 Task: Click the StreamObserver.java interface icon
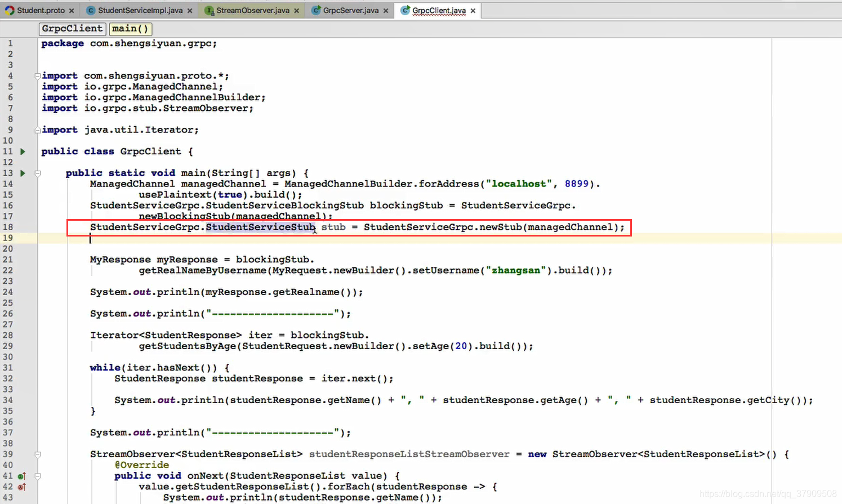pyautogui.click(x=209, y=11)
